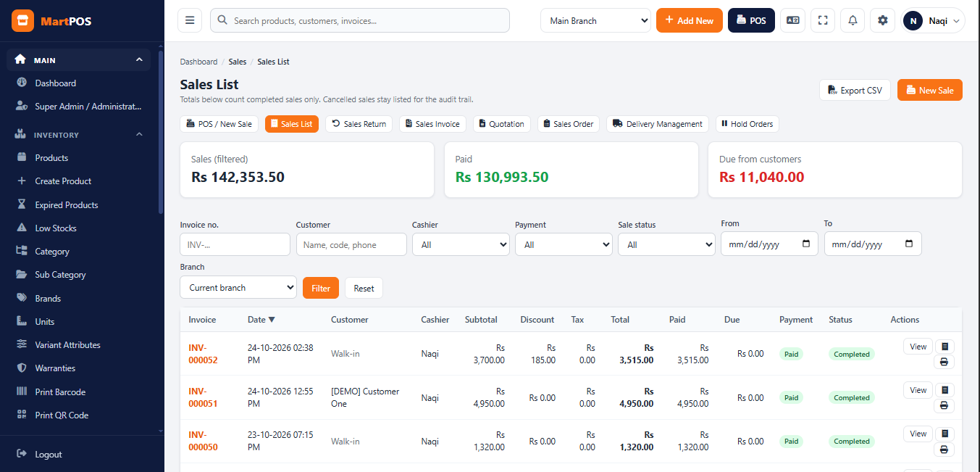Open the Cashier filter dropdown

tap(461, 244)
